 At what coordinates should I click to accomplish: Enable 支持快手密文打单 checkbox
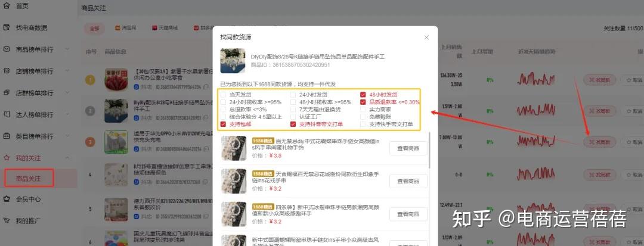coord(363,124)
